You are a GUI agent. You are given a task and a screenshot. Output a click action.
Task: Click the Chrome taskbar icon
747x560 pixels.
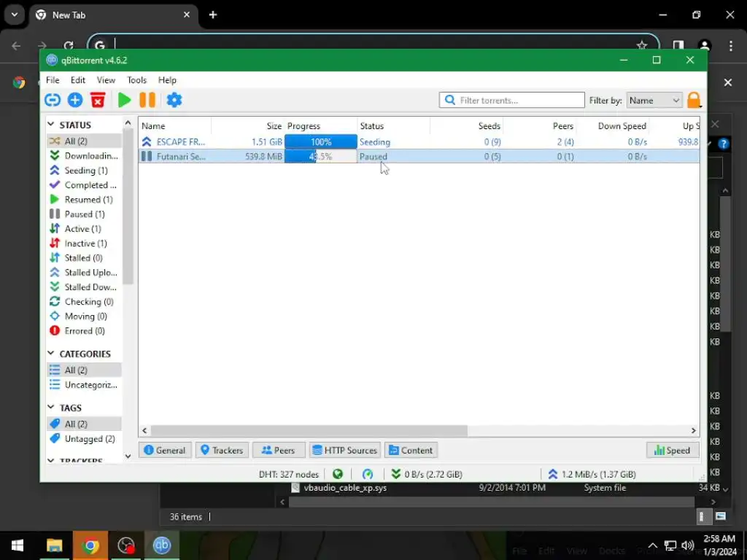(90, 545)
